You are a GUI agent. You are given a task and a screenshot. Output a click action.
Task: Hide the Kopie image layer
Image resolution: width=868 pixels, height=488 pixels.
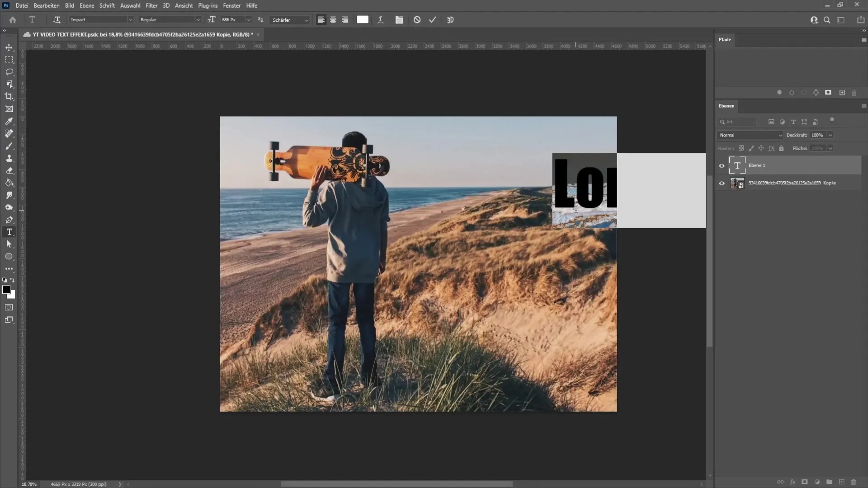point(722,183)
